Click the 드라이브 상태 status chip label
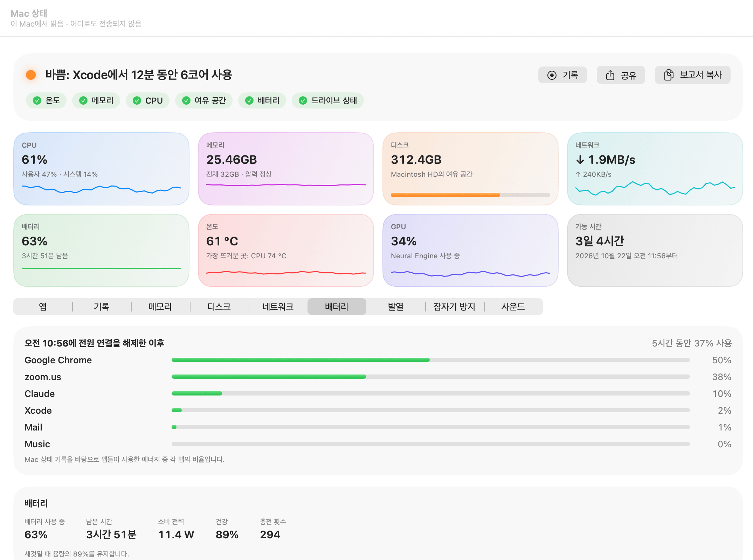 click(x=334, y=101)
